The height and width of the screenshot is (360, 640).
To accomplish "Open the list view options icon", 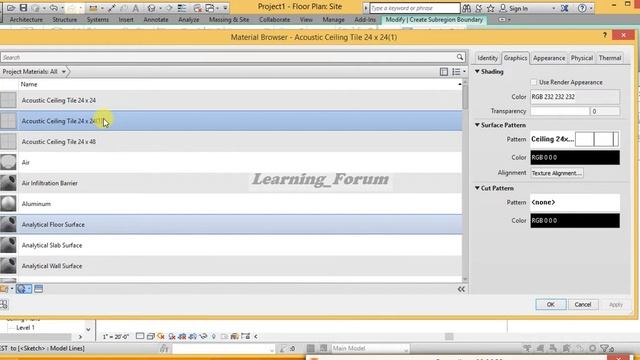I will [458, 72].
